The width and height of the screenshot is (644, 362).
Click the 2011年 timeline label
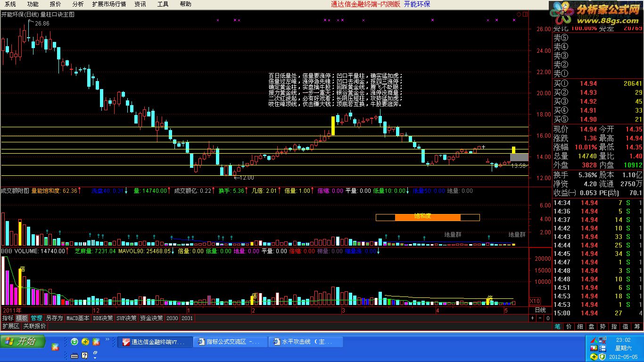tap(12, 310)
